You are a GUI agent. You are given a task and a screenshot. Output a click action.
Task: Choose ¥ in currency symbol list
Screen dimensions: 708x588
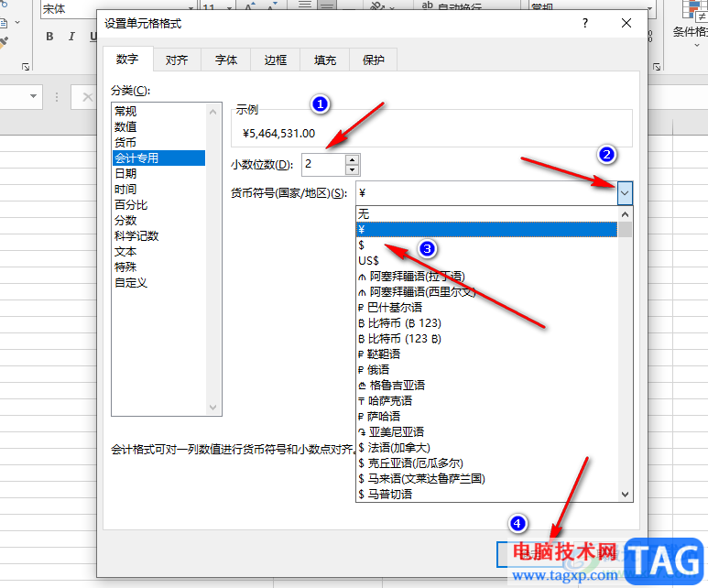486,229
